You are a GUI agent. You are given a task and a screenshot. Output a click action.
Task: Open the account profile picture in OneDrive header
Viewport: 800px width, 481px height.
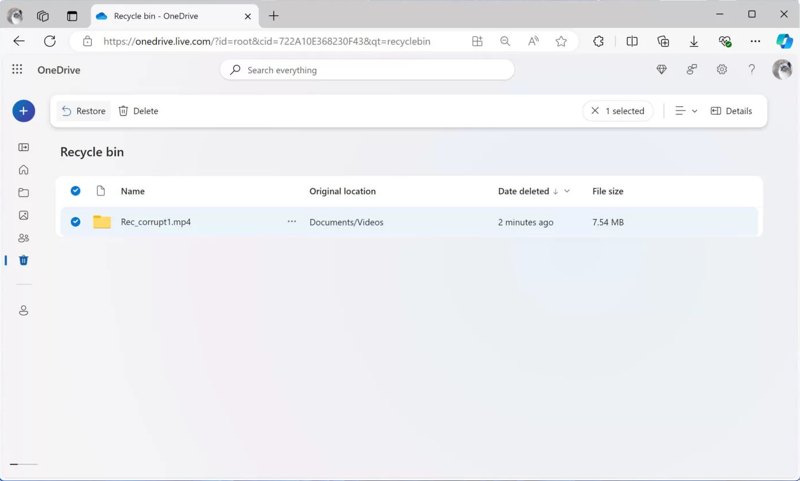[x=782, y=69]
